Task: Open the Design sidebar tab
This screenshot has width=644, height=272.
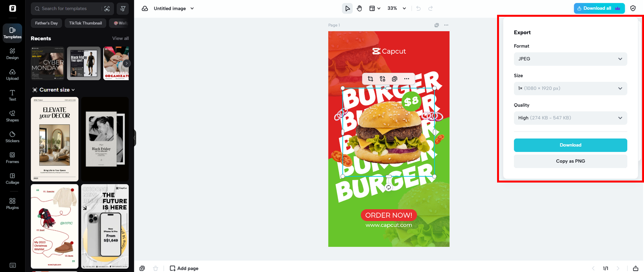Action: tap(12, 54)
